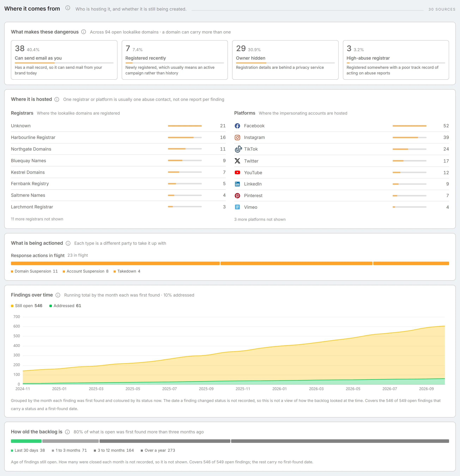460x476 pixels.
Task: Toggle 'Still open' legend series in chart
Action: [x=27, y=306]
